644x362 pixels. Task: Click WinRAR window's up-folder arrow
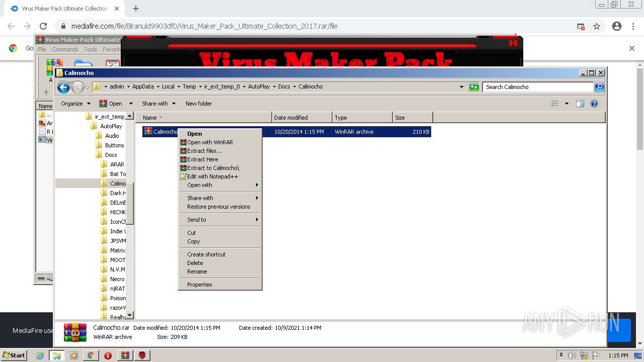pyautogui.click(x=46, y=93)
